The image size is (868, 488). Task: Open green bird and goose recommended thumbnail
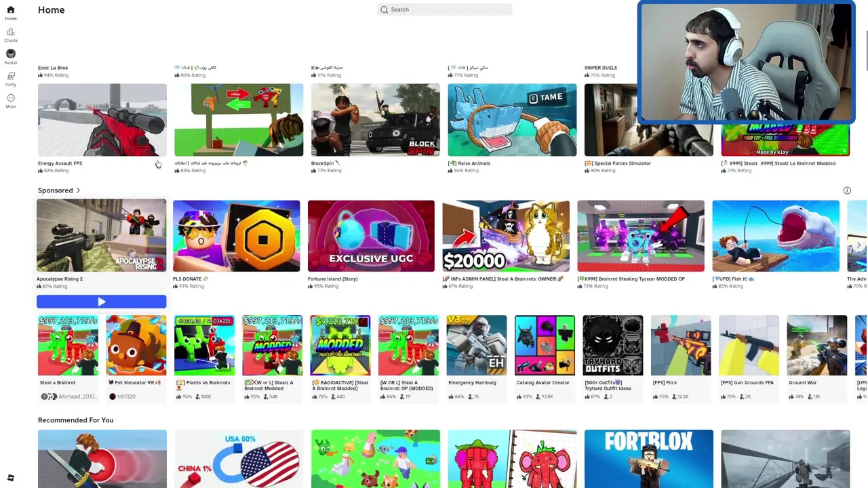(375, 459)
